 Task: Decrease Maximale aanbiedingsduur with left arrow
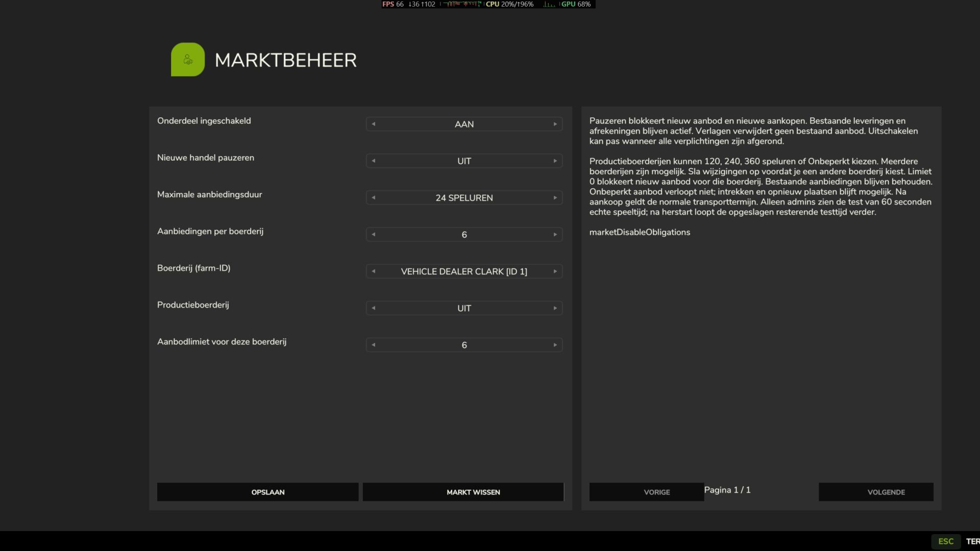tap(374, 197)
